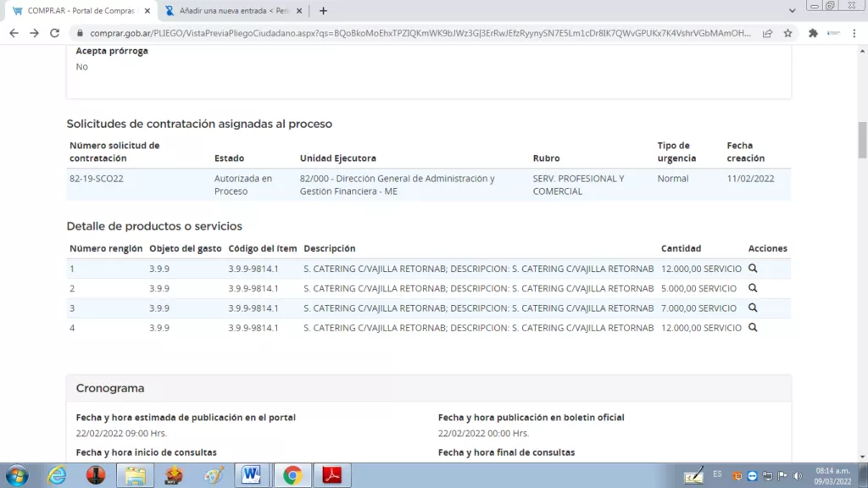Click magnifier icon for row 1 item
This screenshot has width=868, height=488.
753,269
